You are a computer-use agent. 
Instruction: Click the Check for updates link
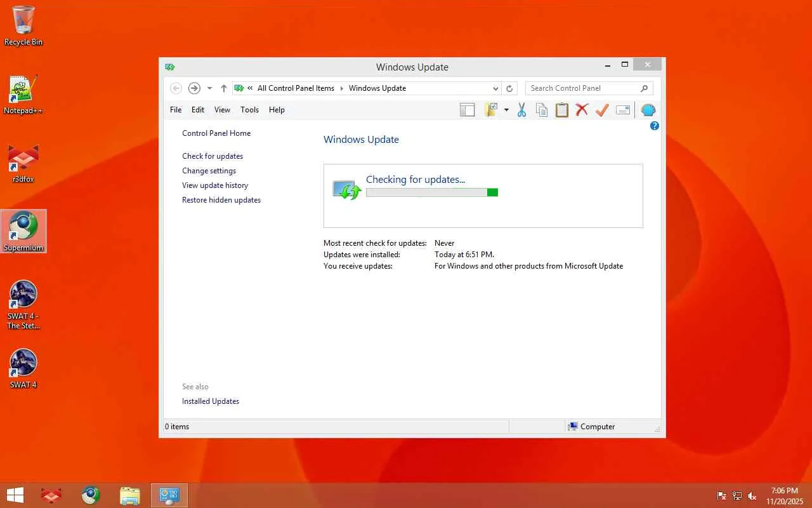[213, 156]
